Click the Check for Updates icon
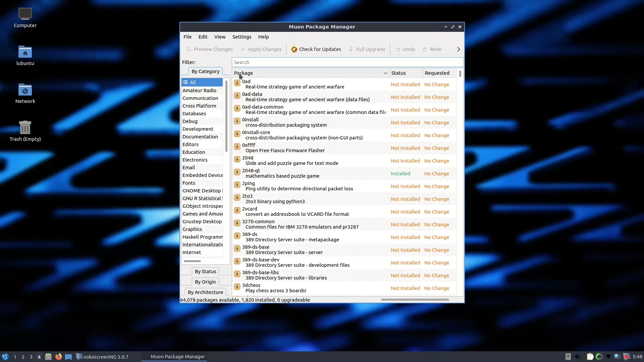 [x=294, y=49]
